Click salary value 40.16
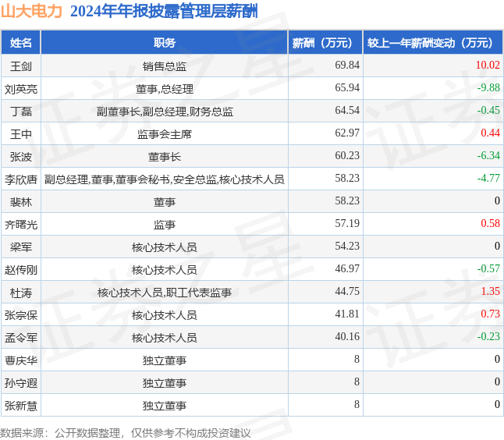Screen dimensions: 504x440 (x=347, y=336)
